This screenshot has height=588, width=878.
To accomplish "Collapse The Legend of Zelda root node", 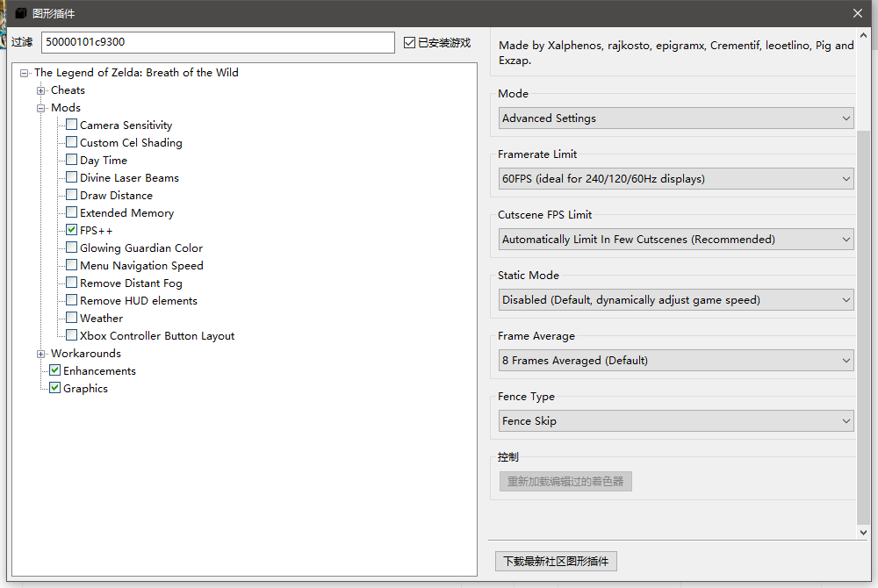I will point(25,73).
